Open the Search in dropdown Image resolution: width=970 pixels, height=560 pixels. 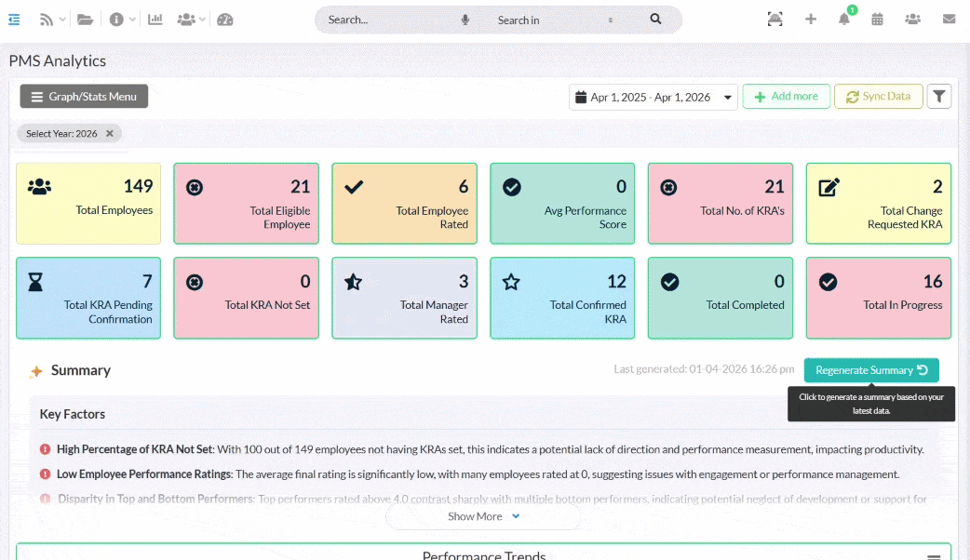coord(554,20)
